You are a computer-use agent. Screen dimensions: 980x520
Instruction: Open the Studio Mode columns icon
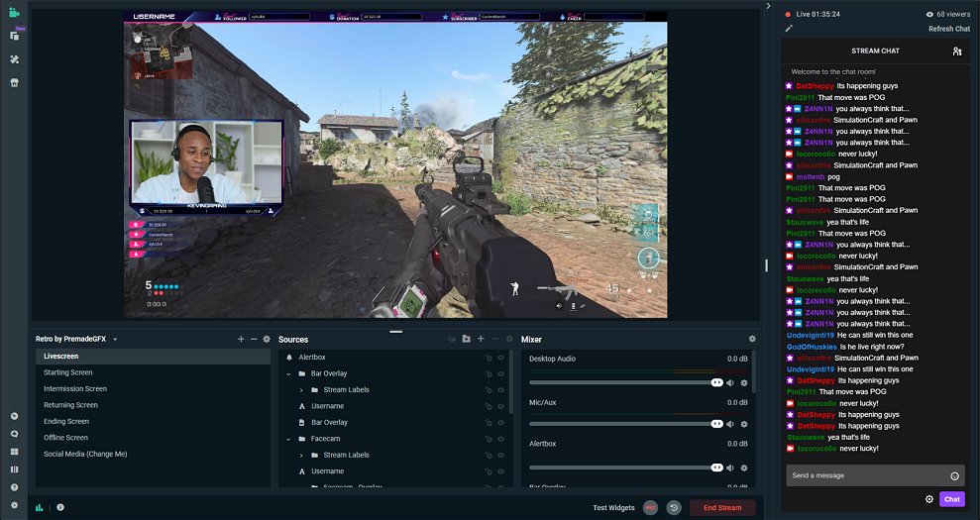[x=15, y=469]
